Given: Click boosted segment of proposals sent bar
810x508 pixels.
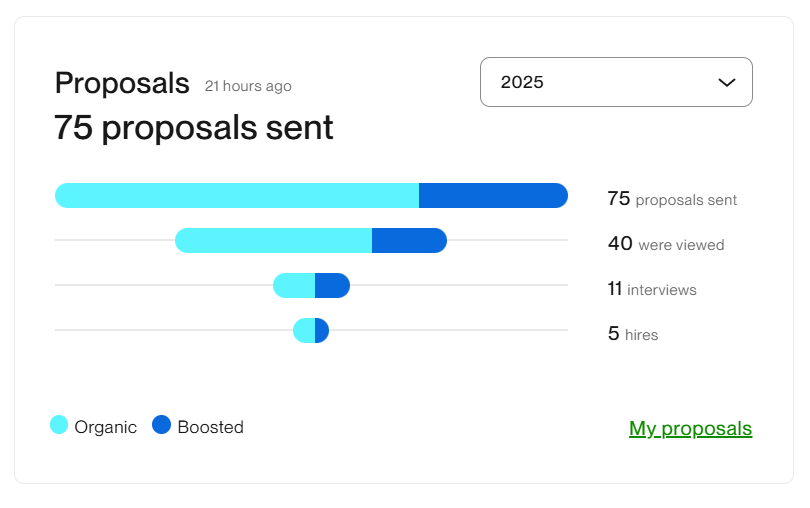Looking at the screenshot, I should click(x=493, y=196).
